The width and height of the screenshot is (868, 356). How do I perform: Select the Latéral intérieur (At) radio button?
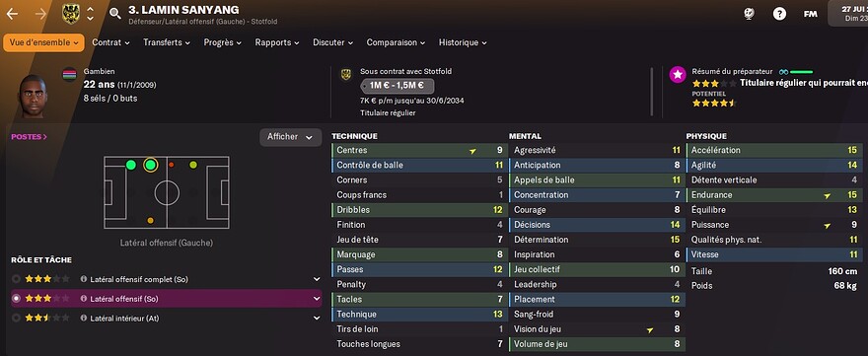[x=16, y=318]
